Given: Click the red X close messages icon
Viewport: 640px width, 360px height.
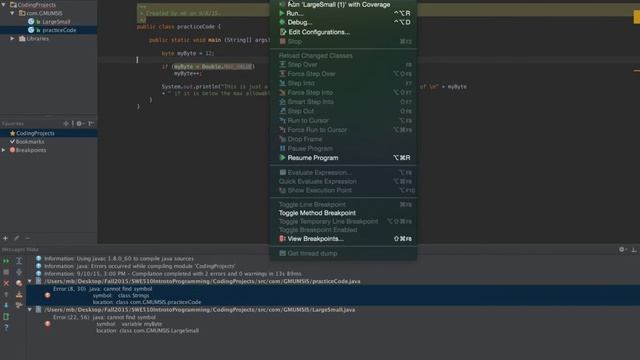Looking at the screenshot, I should click(x=6, y=283).
